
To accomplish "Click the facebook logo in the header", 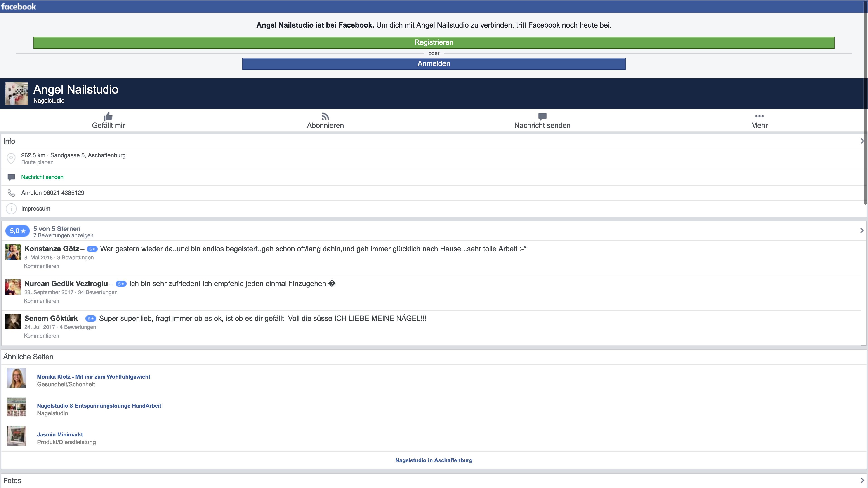I will (x=19, y=6).
